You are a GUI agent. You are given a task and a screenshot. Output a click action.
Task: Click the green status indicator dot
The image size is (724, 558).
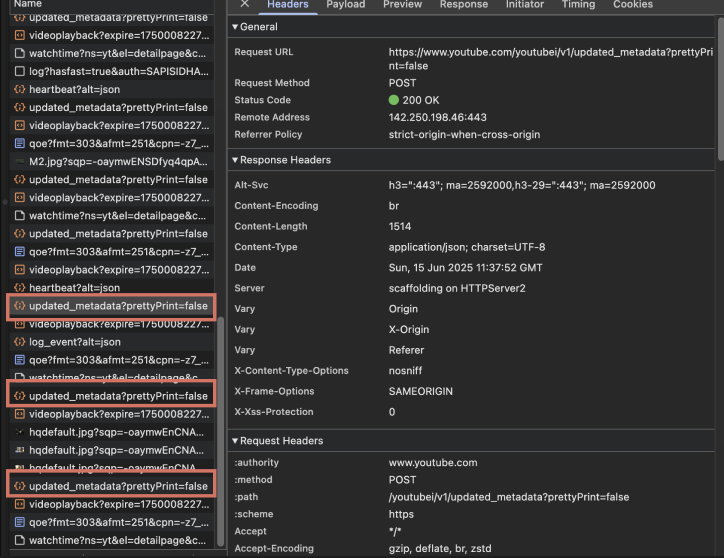point(393,100)
